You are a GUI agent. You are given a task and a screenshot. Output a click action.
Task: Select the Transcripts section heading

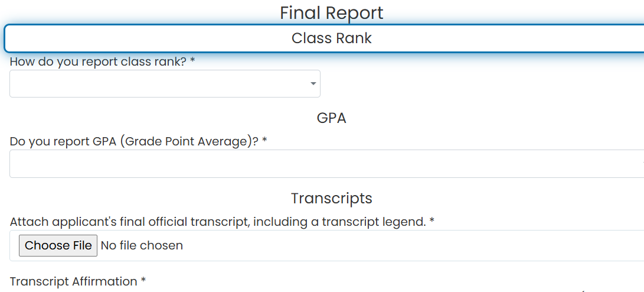(332, 198)
